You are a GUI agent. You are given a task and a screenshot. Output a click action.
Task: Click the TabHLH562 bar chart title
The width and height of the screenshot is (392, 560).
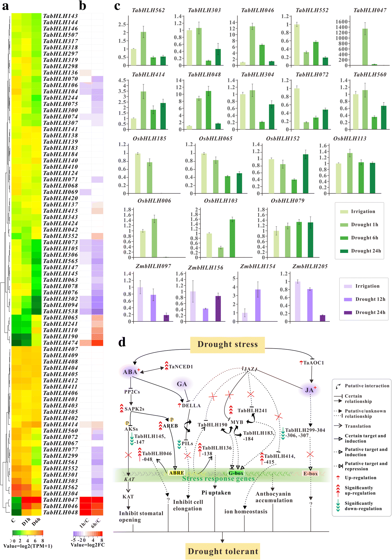point(148,11)
